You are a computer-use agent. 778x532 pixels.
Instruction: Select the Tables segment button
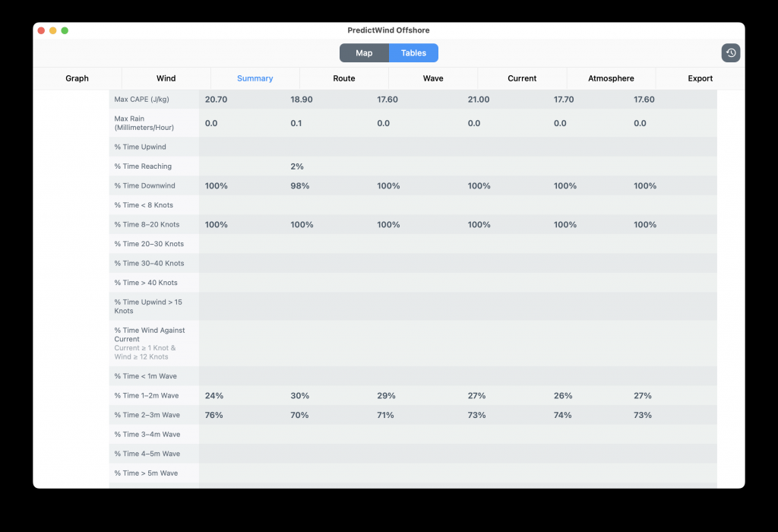tap(413, 53)
